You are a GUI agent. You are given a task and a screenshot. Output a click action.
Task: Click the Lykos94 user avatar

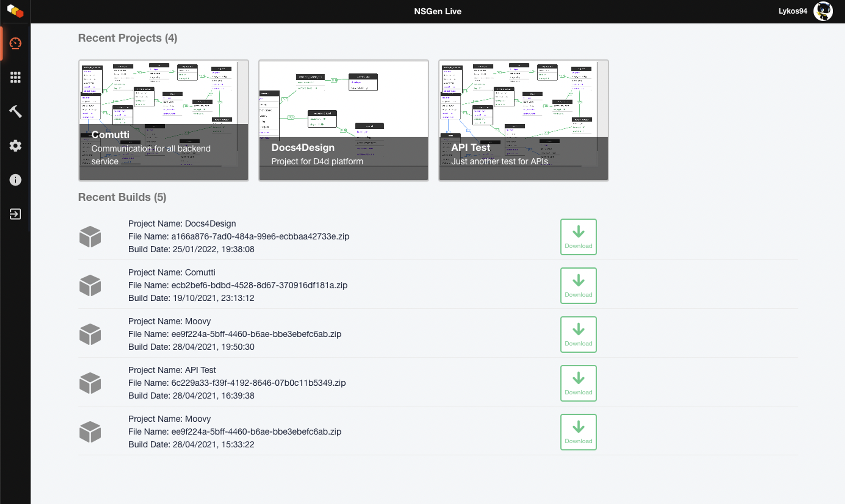[x=823, y=11]
